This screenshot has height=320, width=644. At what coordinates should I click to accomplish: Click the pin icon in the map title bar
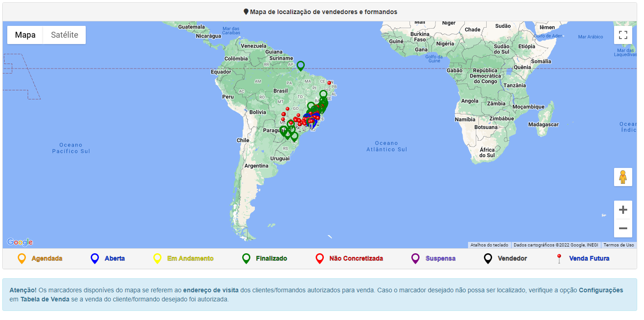[245, 12]
